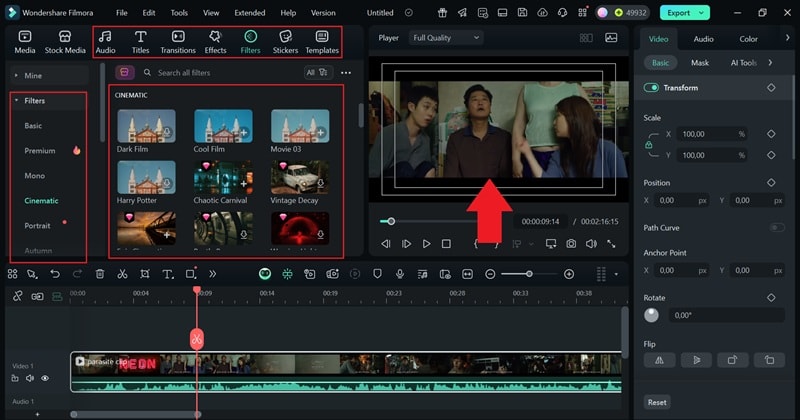Add a Rotate keyframe diamond
The image size is (800, 420).
tap(771, 298)
